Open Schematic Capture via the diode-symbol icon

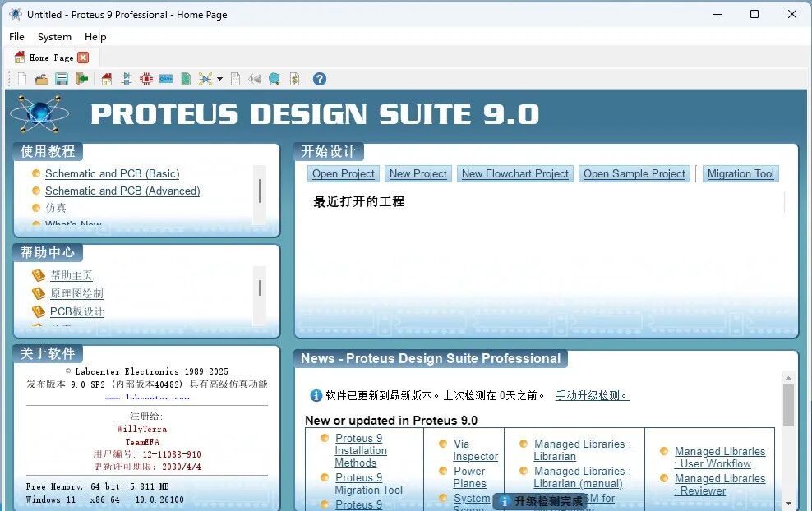[x=127, y=79]
